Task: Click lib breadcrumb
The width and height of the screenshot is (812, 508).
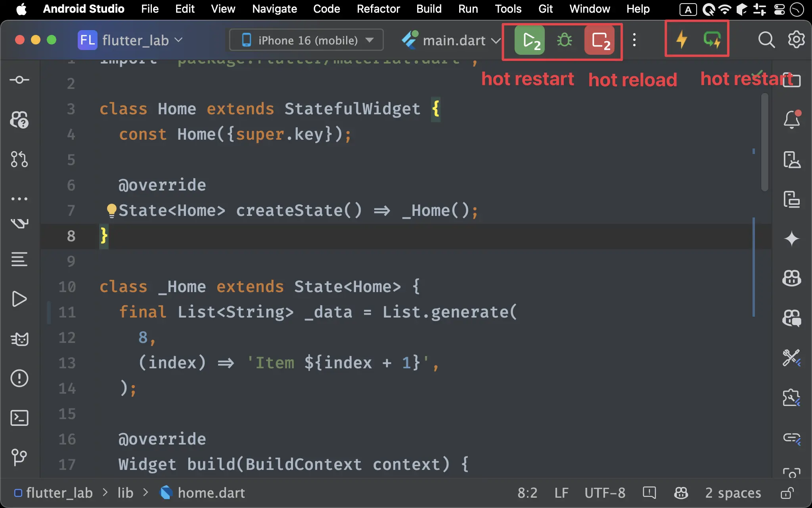Action: pos(125,493)
